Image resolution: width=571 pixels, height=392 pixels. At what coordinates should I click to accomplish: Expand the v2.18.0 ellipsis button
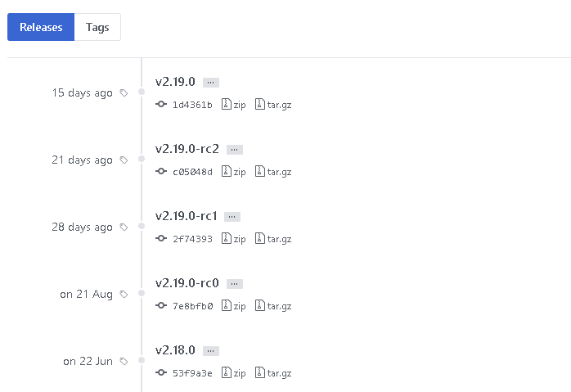(211, 351)
